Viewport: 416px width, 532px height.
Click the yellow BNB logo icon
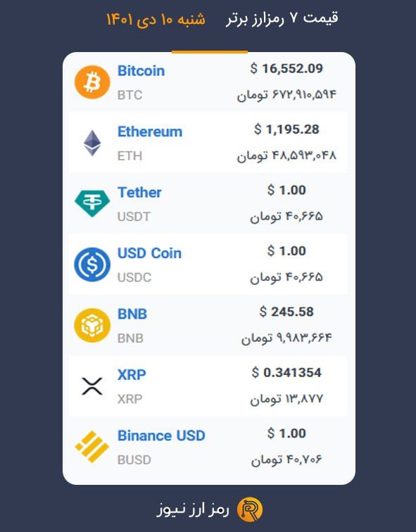click(x=92, y=325)
